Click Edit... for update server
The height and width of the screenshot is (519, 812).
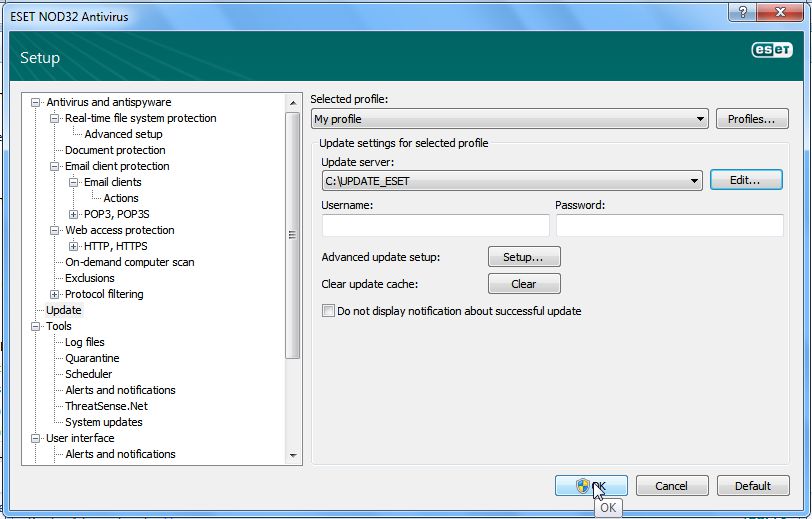[x=746, y=180]
